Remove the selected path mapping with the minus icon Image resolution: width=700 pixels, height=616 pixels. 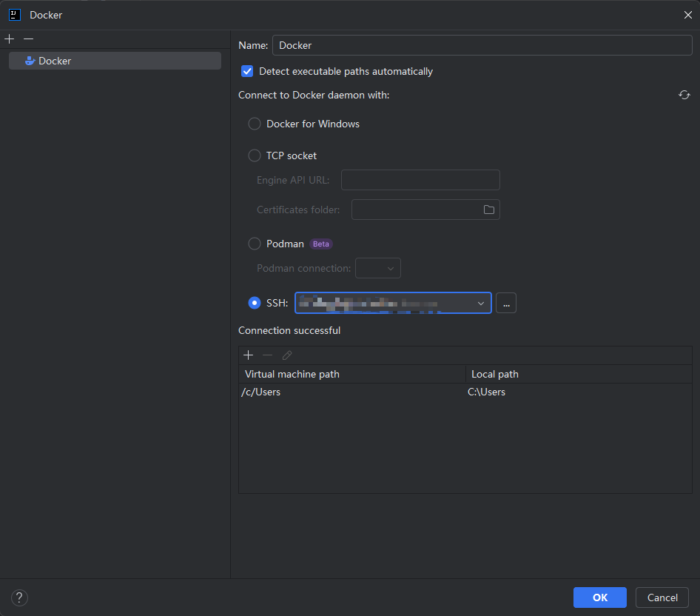click(x=267, y=355)
